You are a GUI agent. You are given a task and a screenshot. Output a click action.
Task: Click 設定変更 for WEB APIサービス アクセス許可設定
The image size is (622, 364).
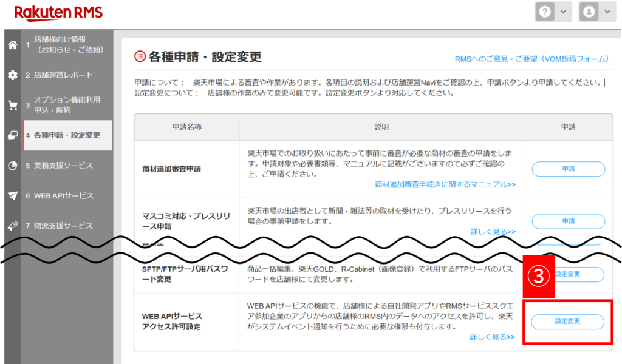tap(568, 322)
